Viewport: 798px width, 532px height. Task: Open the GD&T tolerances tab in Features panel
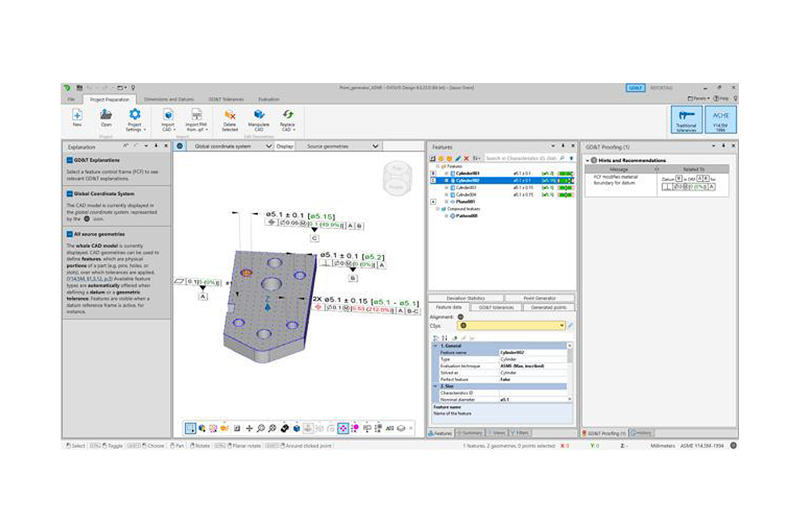(496, 307)
